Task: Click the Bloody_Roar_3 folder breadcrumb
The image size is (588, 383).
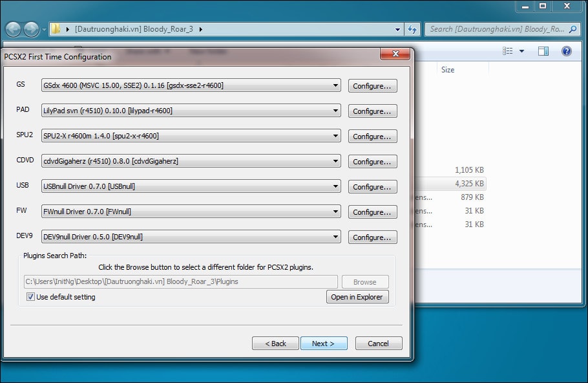Action: point(134,29)
